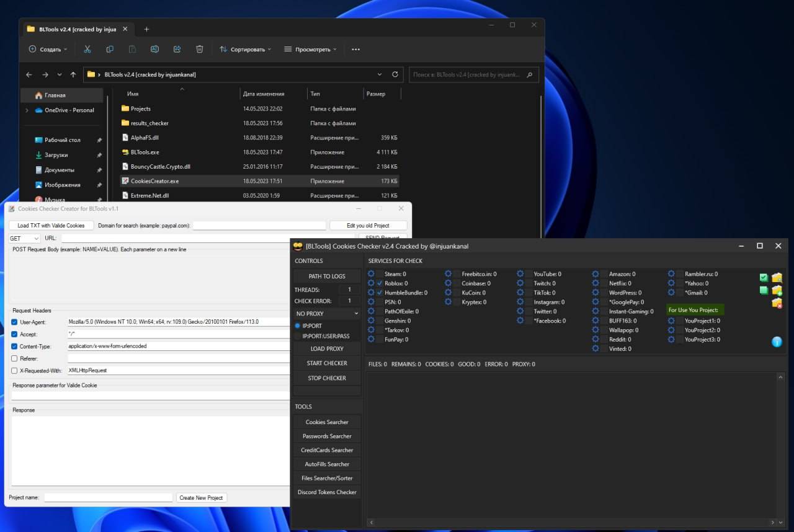Click the Cut scissors icon in Explorer toolbar
Image resolution: width=794 pixels, height=532 pixels.
[87, 49]
